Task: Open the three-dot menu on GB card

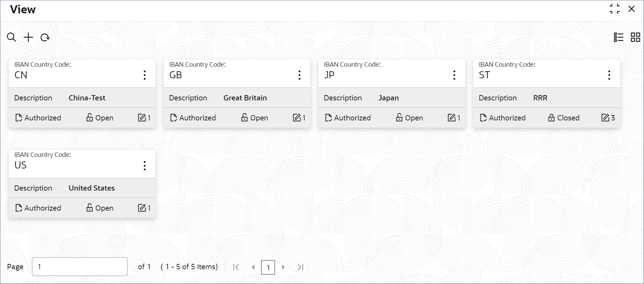Action: point(300,75)
